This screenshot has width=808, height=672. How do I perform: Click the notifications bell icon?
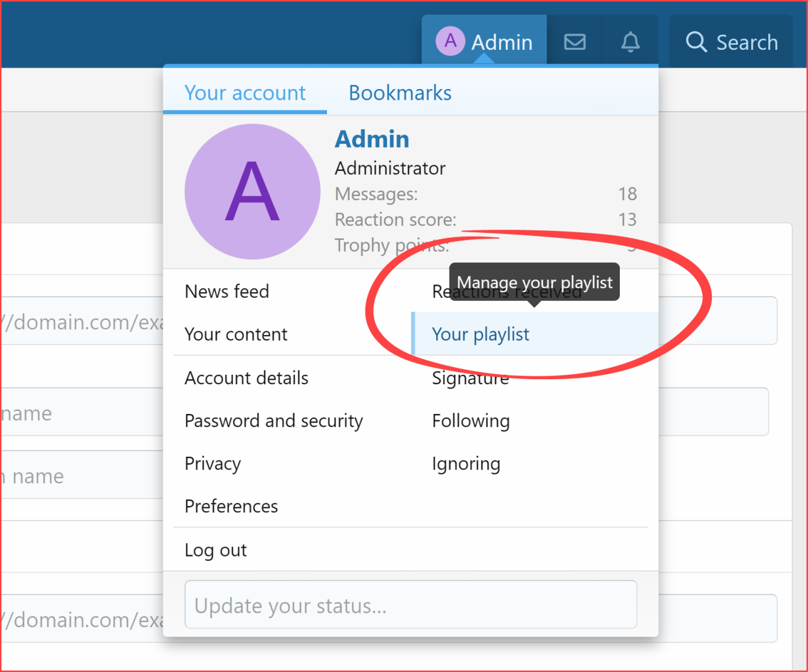click(630, 42)
